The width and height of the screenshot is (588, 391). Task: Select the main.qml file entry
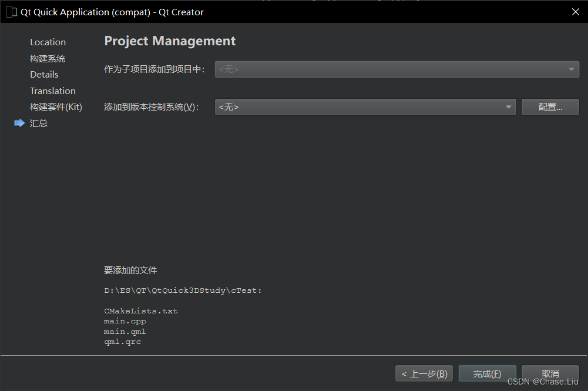125,331
